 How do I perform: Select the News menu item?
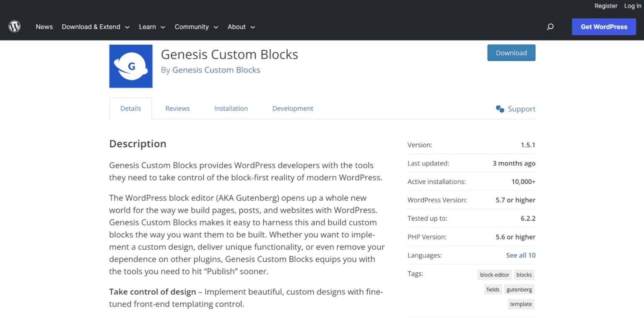(44, 26)
